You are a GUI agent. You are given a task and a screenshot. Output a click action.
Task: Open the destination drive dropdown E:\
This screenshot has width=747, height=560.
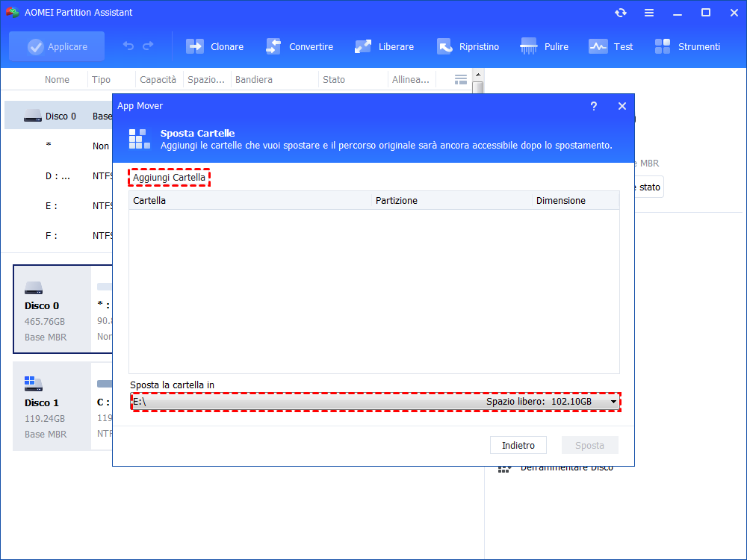[x=376, y=402]
